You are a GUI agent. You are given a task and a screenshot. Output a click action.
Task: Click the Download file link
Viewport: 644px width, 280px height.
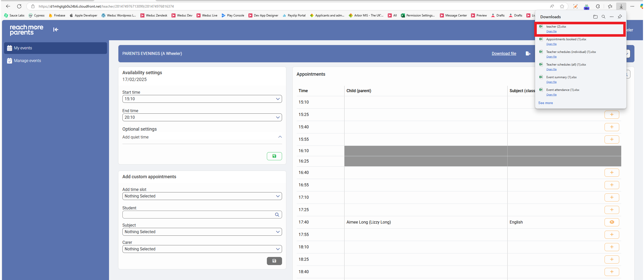[x=504, y=53]
